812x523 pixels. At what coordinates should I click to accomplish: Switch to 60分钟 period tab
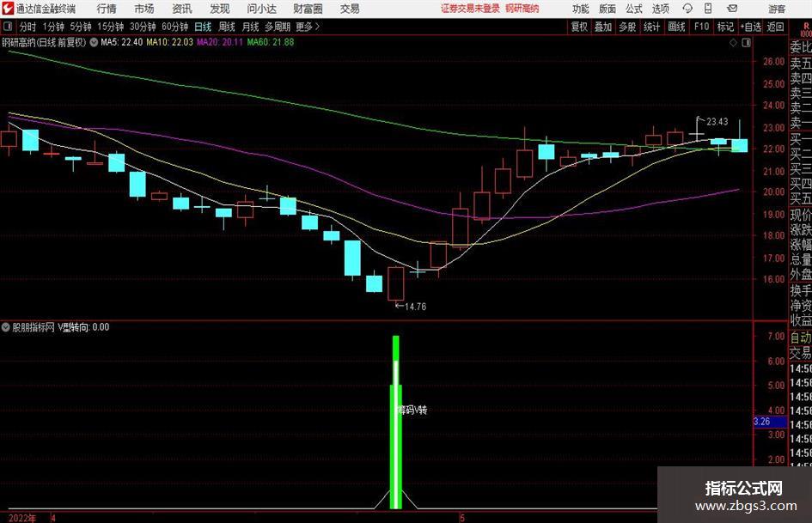(175, 27)
